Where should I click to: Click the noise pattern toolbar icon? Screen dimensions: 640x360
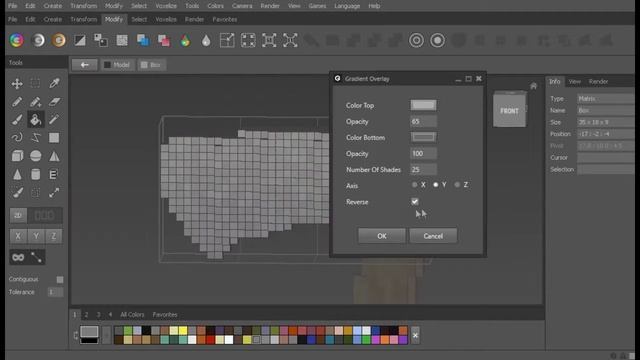pyautogui.click(x=122, y=40)
